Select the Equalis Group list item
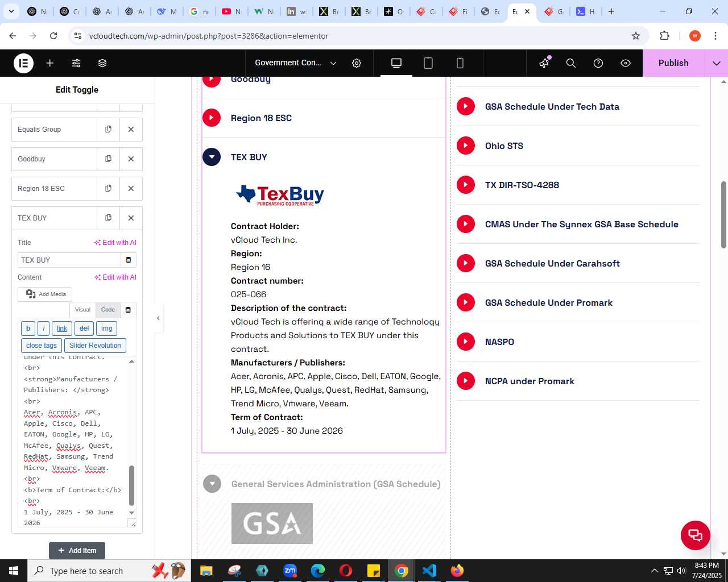This screenshot has width=728, height=582. pos(54,130)
